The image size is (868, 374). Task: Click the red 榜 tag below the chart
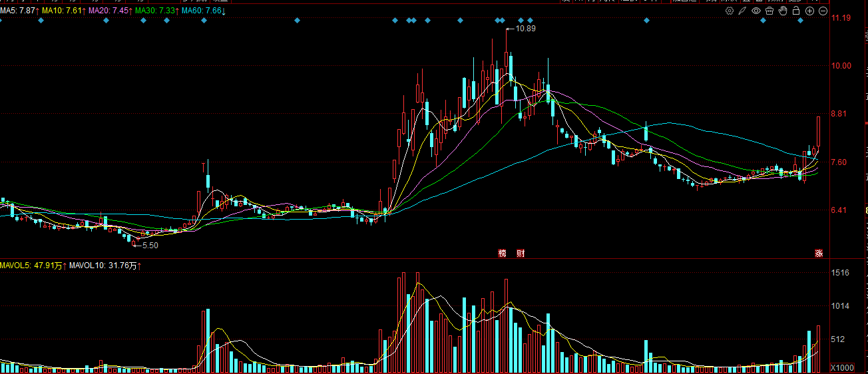point(503,254)
